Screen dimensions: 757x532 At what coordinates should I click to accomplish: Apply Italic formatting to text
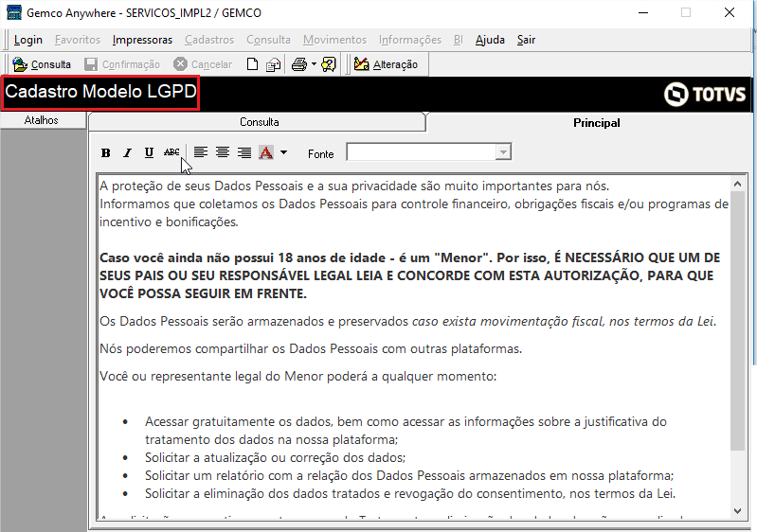(127, 153)
